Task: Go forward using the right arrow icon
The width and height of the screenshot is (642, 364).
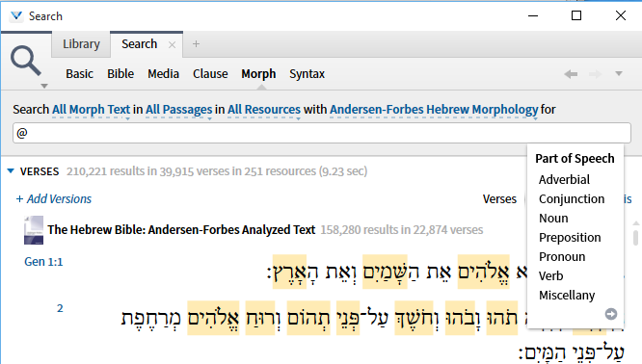Action: (x=596, y=74)
